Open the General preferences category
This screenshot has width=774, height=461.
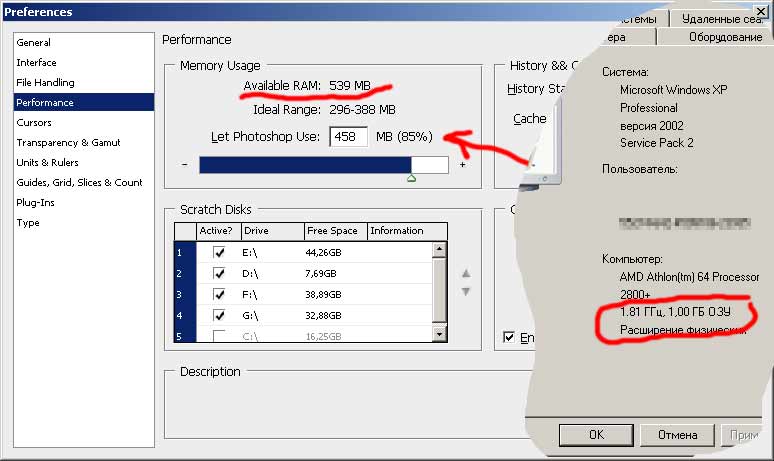point(34,42)
